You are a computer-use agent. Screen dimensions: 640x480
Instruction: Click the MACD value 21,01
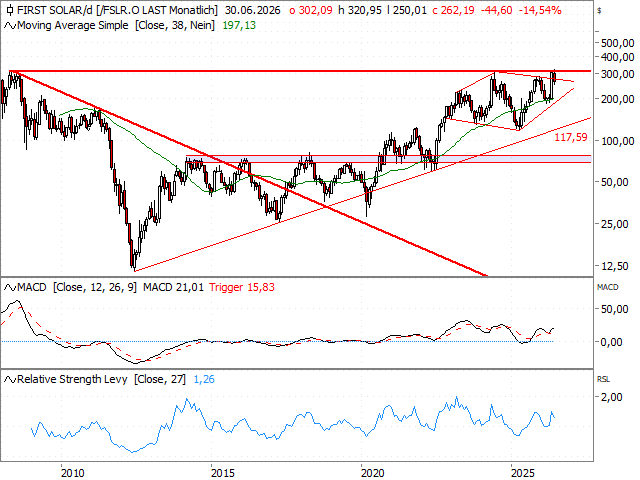pyautogui.click(x=173, y=287)
